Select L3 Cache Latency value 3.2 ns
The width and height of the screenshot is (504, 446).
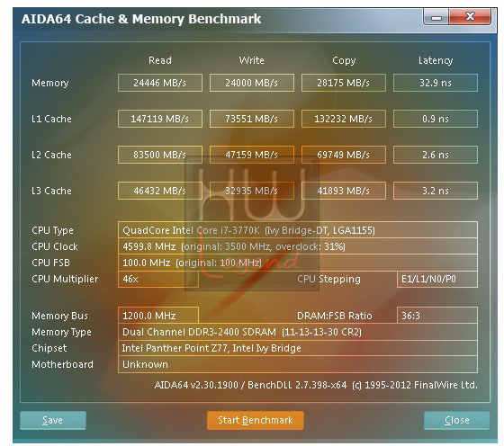coord(436,191)
